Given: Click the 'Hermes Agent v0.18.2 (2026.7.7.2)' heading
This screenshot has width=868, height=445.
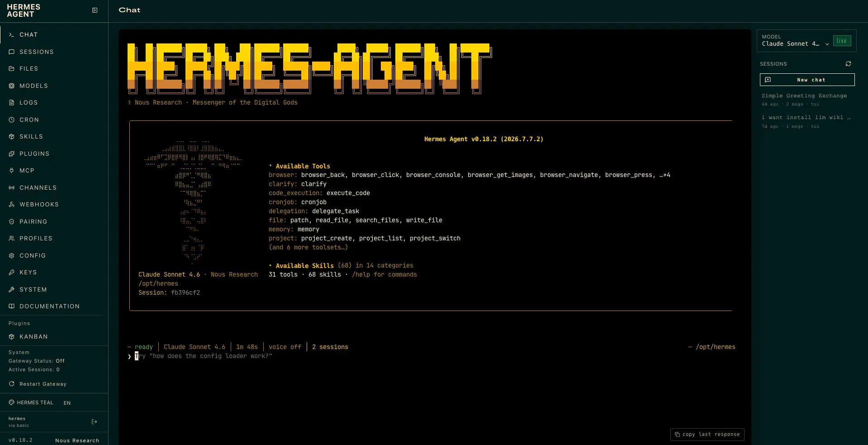Looking at the screenshot, I should (484, 139).
